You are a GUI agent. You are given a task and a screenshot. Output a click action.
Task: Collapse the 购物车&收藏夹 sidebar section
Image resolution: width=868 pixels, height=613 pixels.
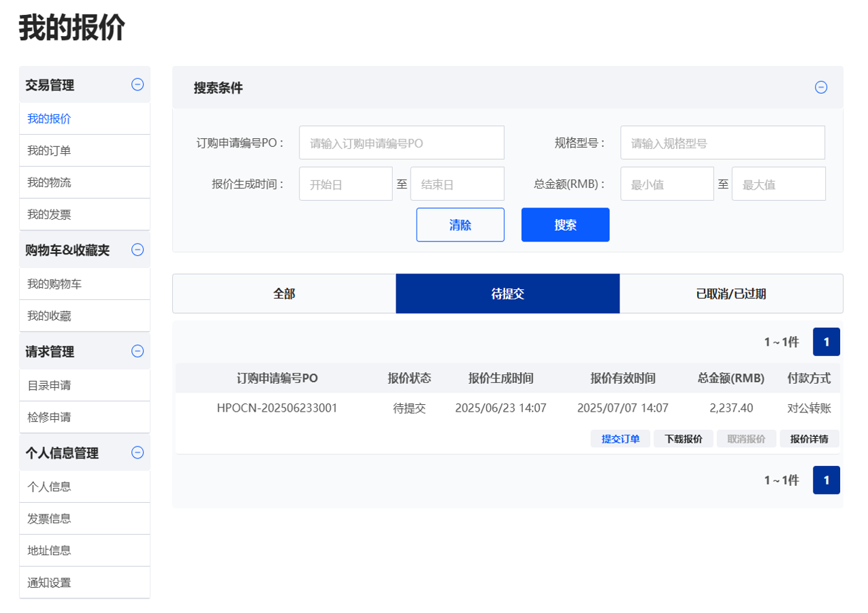click(138, 250)
